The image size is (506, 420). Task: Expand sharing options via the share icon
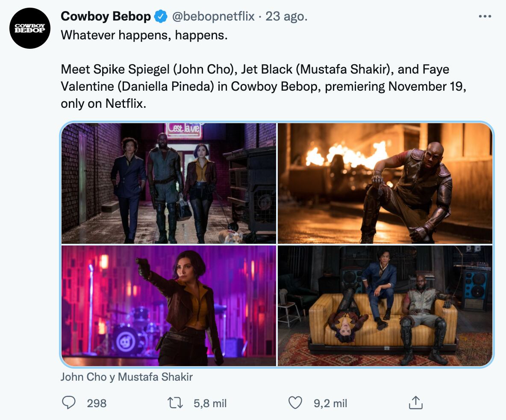(416, 402)
